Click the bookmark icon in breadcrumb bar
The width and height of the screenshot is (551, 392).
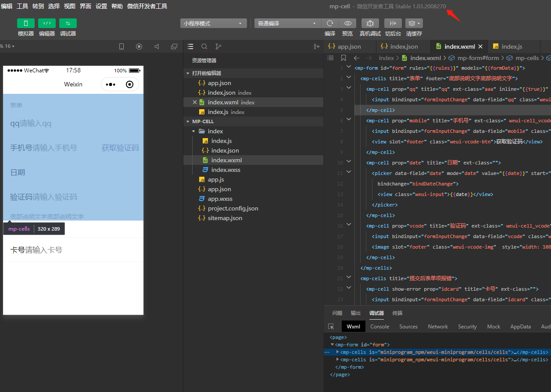[x=343, y=58]
